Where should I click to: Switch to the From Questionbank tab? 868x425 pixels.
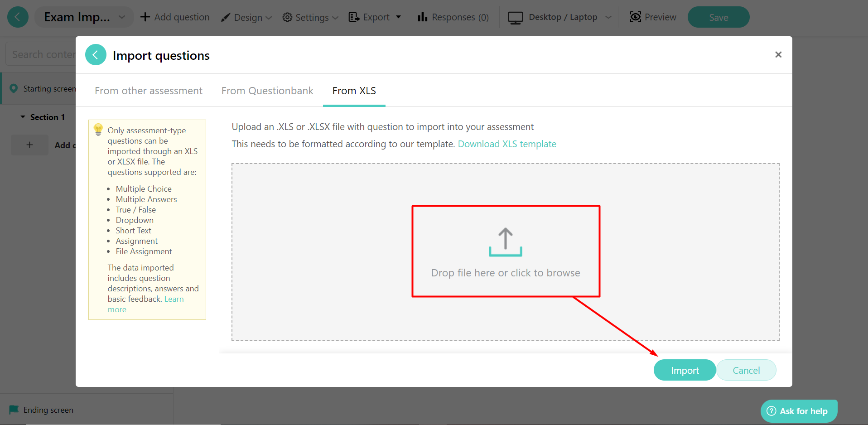point(267,91)
